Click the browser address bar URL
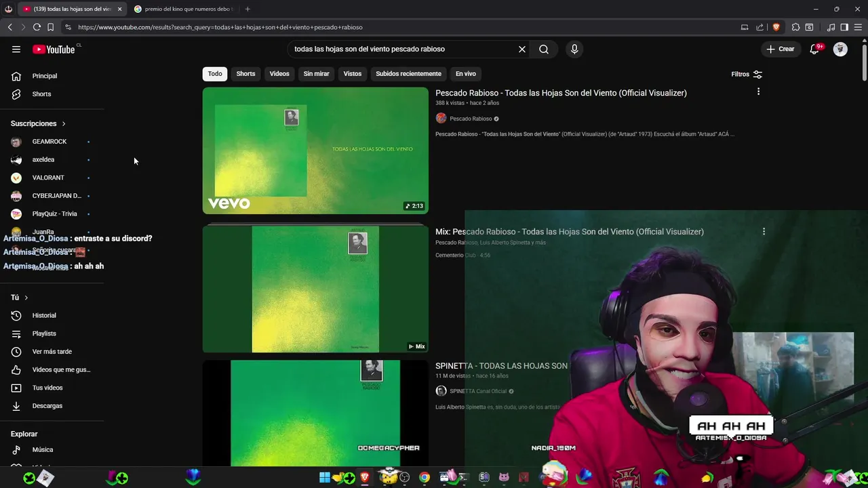The height and width of the screenshot is (488, 868). coord(220,27)
